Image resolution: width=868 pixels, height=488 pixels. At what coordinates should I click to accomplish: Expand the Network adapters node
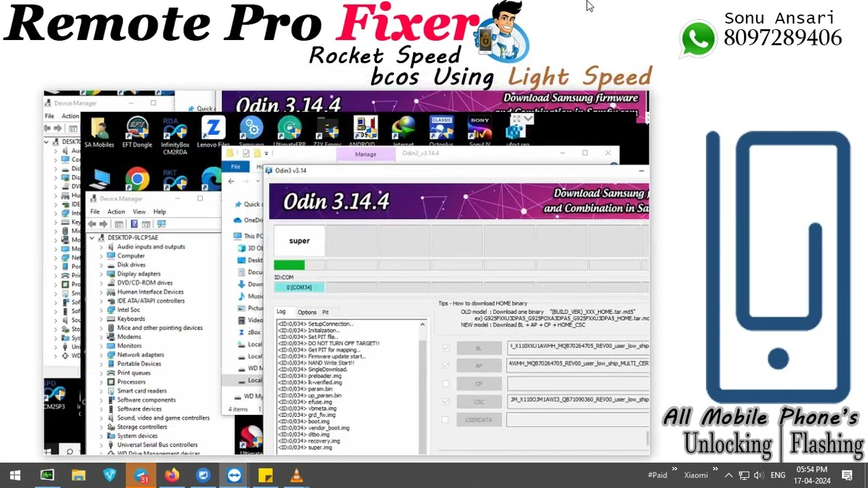[102, 354]
